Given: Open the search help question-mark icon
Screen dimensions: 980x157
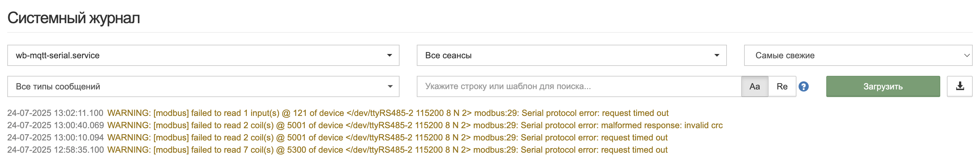Looking at the screenshot, I should click(x=803, y=87).
